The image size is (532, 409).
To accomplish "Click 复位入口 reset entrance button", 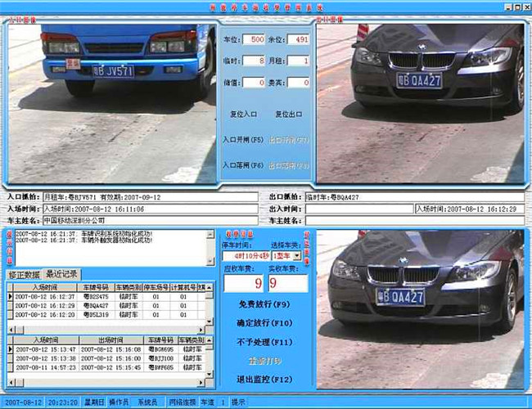I will 243,115.
